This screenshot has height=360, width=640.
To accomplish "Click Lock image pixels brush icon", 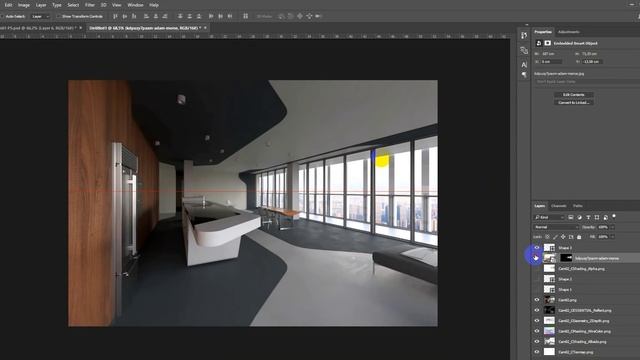I will (555, 237).
